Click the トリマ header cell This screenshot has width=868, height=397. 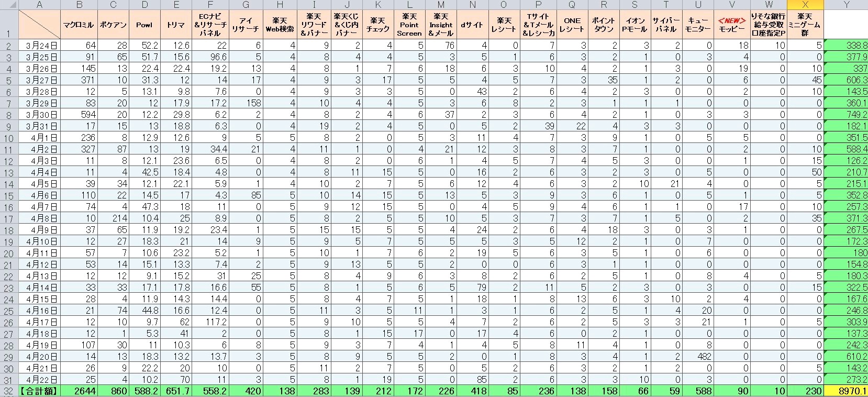tap(176, 25)
